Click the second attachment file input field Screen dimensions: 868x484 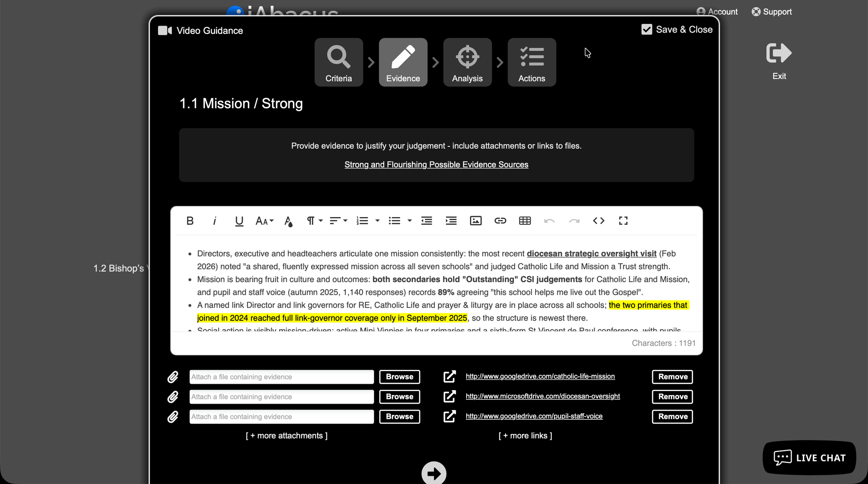[282, 397]
